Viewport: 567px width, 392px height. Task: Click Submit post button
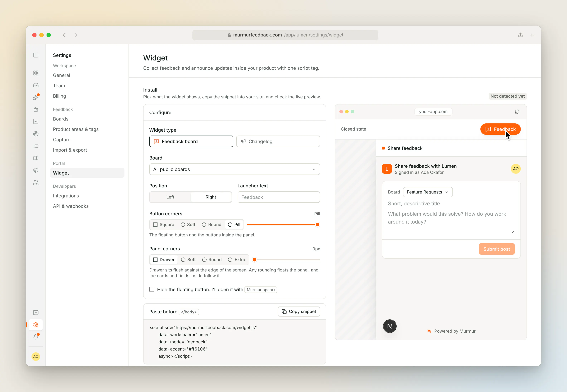[497, 249]
